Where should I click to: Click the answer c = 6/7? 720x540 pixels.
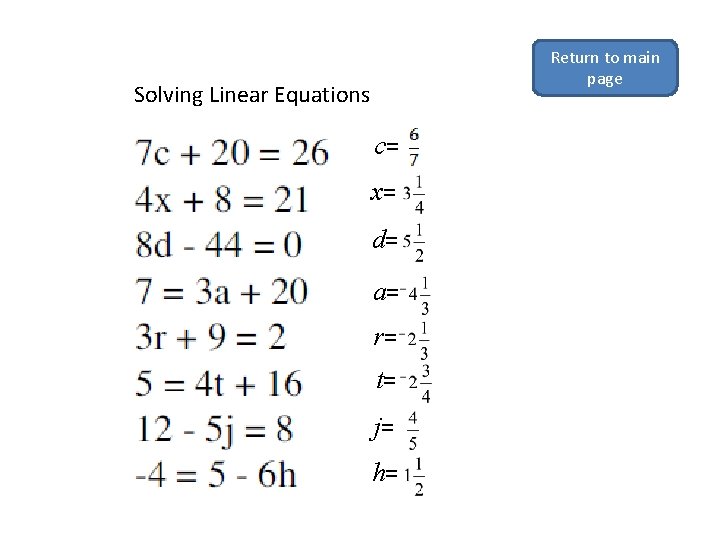click(x=398, y=147)
